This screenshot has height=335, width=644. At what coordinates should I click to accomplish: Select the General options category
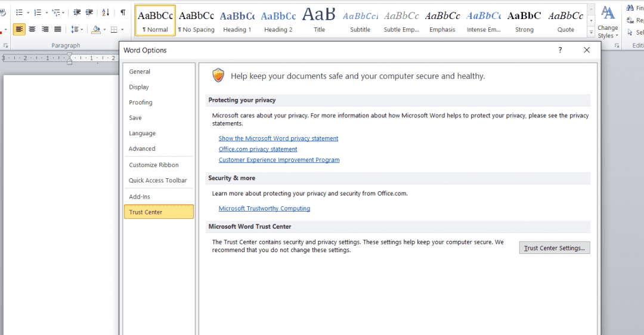coord(159,72)
